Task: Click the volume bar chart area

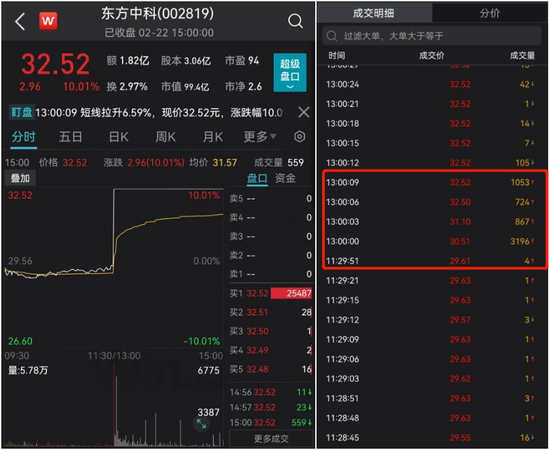Action: click(114, 405)
